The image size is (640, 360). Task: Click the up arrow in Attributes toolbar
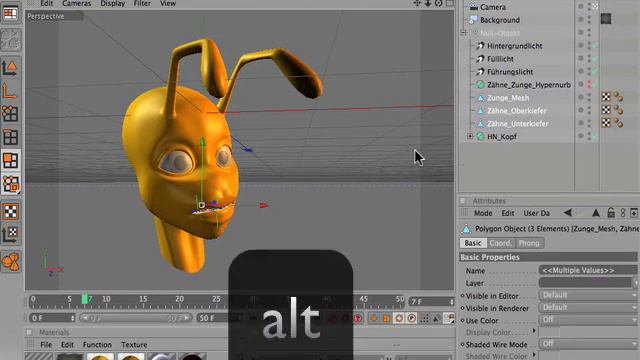point(596,213)
